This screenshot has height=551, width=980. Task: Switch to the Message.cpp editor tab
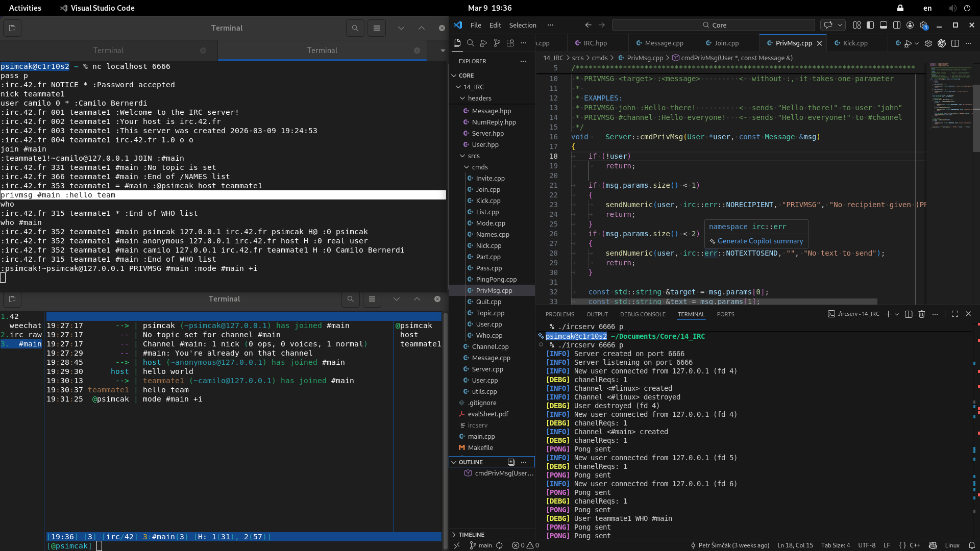664,43
